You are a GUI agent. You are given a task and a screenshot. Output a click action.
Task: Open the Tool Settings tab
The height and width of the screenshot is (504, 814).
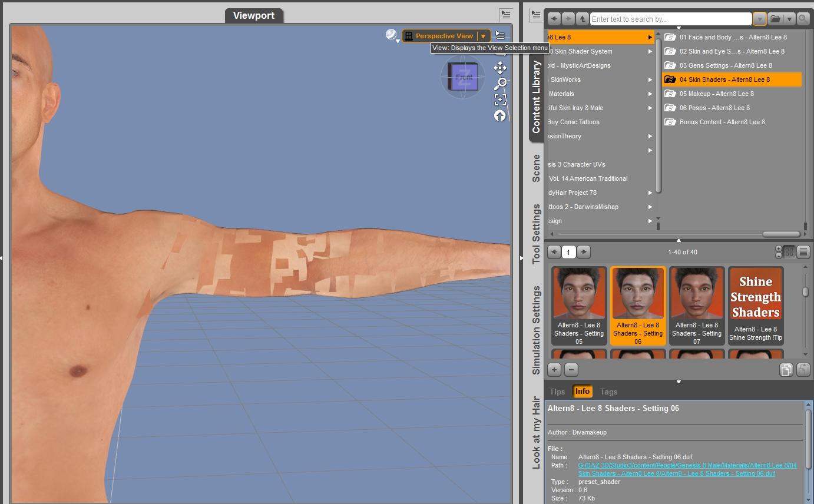536,234
